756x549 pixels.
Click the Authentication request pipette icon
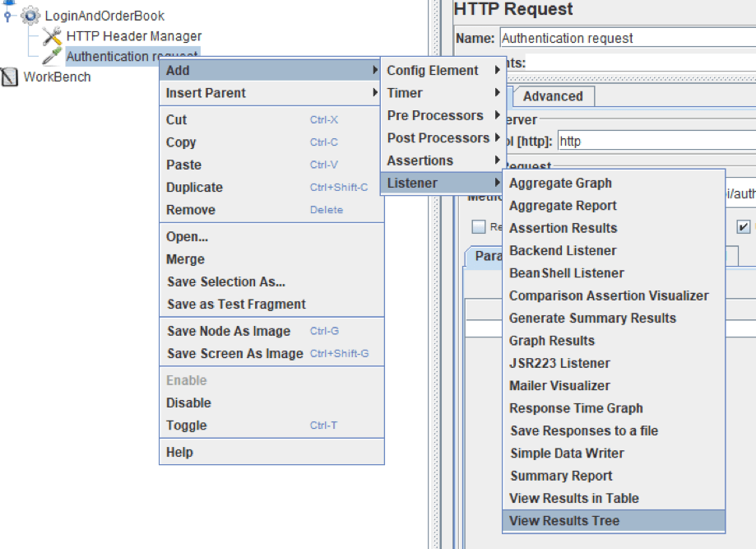[x=52, y=56]
